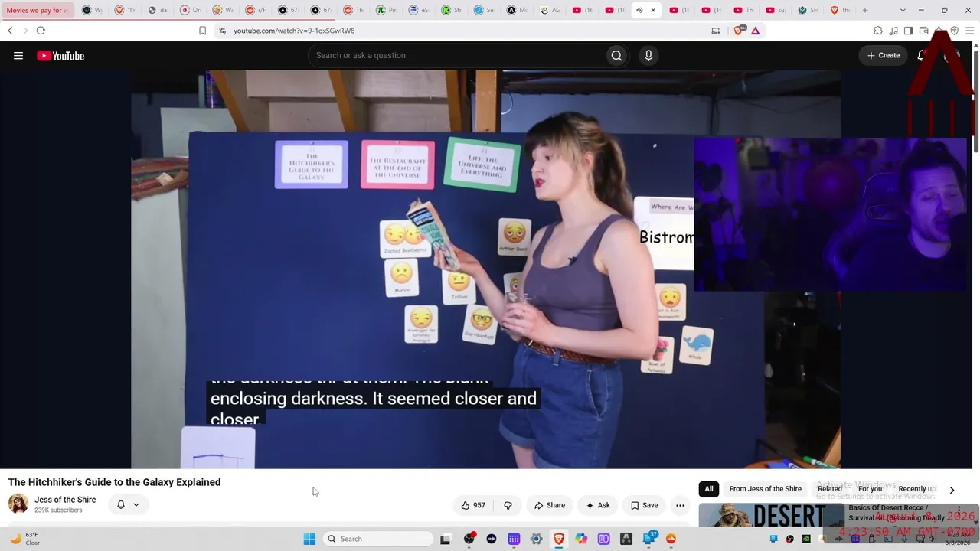Open the Jess of the Shire channel link
This screenshot has height=551, width=980.
click(x=65, y=500)
